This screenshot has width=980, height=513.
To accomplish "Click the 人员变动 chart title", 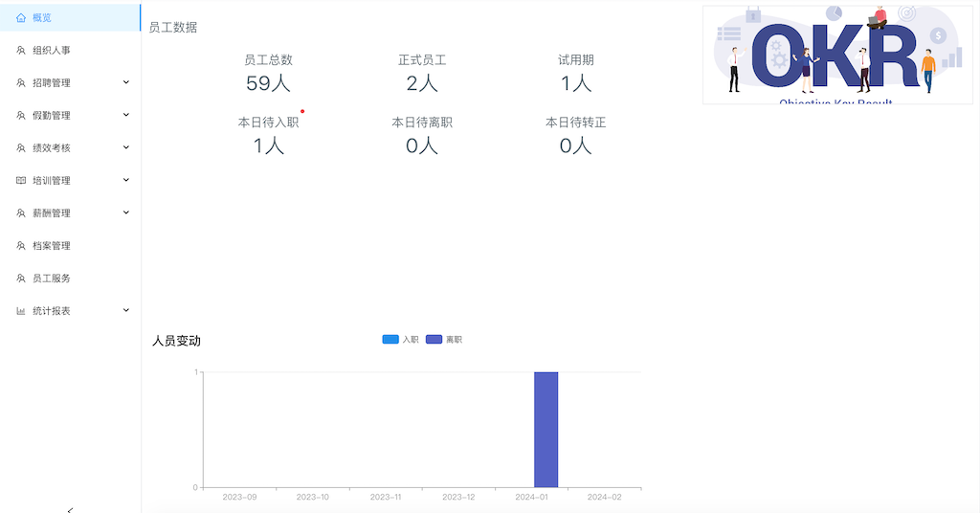I will click(x=177, y=341).
